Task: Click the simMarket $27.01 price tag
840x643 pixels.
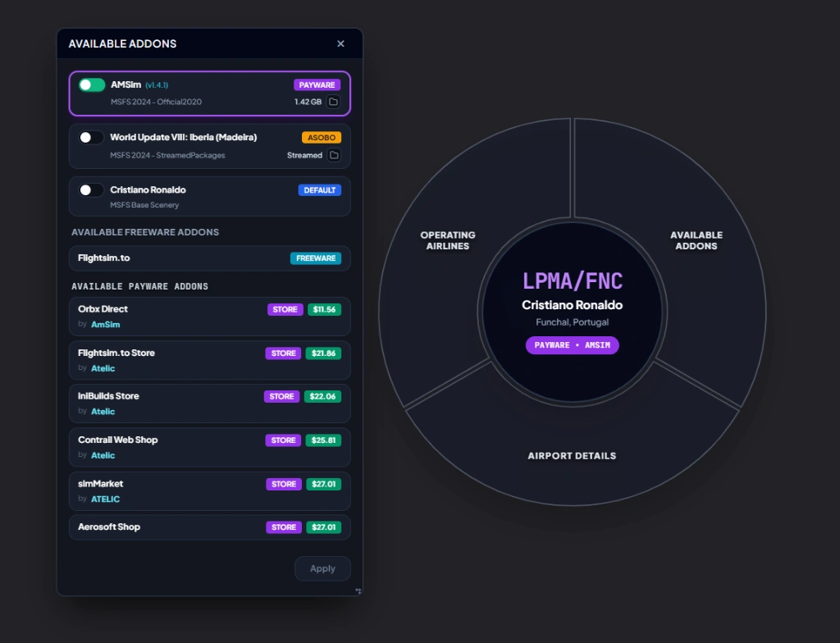Action: point(323,485)
